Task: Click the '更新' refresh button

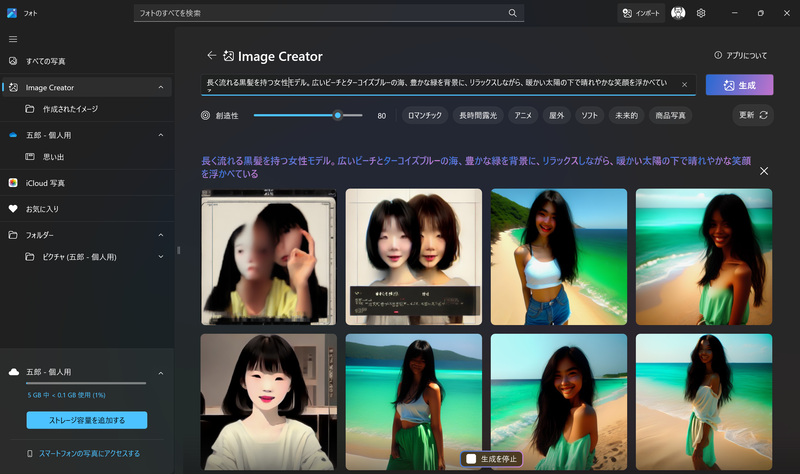Action: [x=753, y=115]
